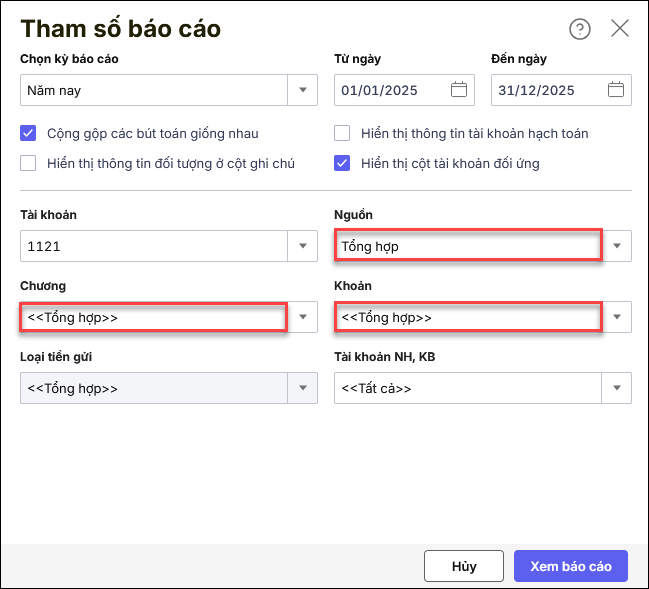
Task: Open the Từ ngày calendar picker
Action: coord(459,90)
